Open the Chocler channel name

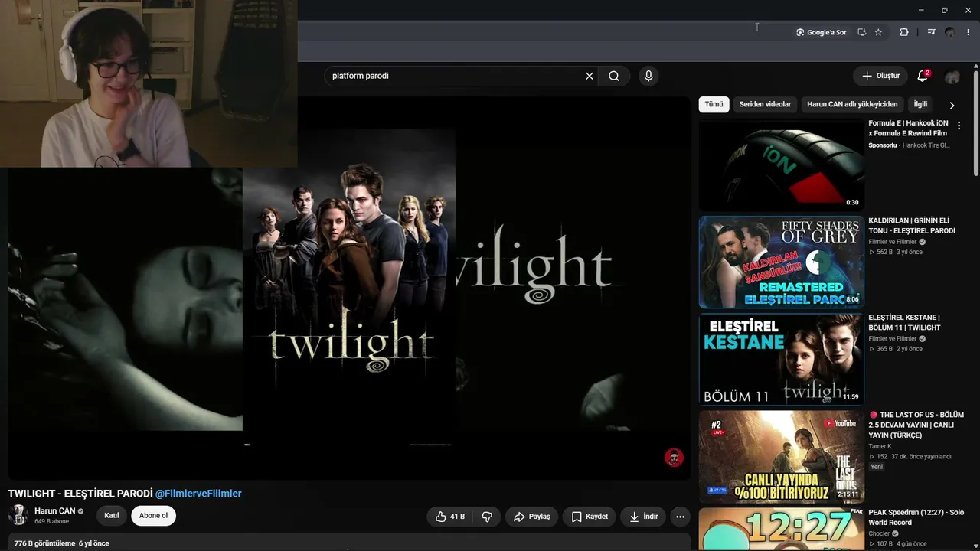point(880,534)
